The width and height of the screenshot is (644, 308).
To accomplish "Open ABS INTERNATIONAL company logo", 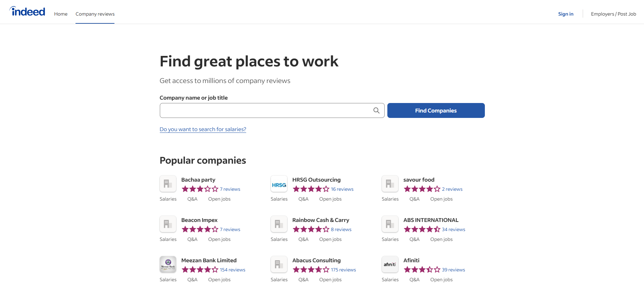I will (390, 224).
